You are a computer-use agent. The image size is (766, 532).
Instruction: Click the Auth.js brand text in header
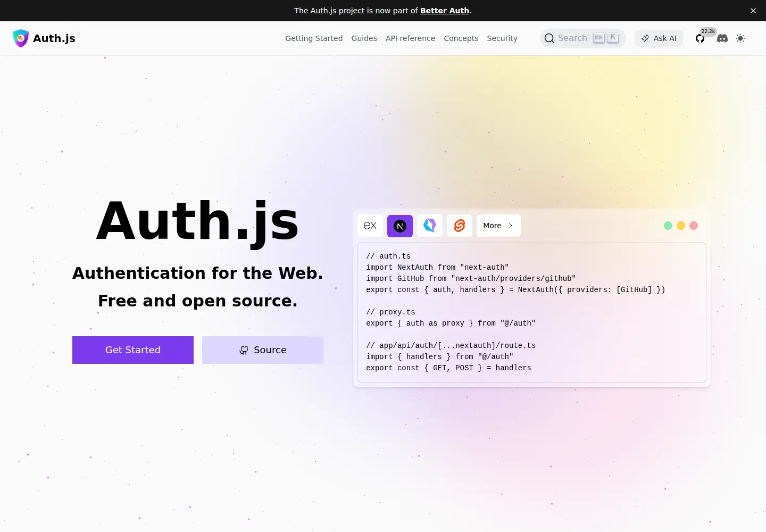[54, 38]
